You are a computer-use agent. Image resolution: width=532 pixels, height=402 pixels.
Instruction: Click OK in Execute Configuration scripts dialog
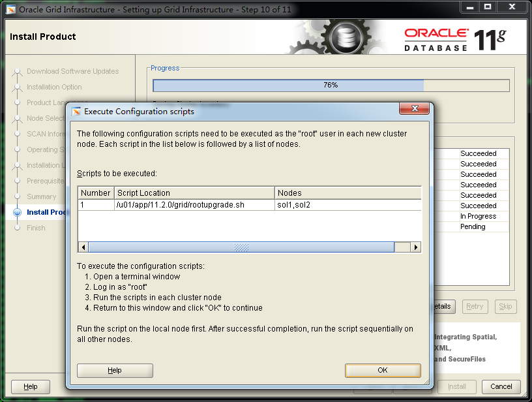(383, 371)
